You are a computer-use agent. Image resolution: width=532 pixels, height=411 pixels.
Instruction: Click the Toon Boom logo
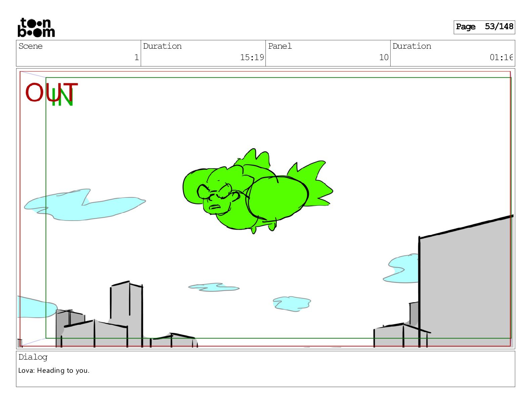tap(36, 28)
